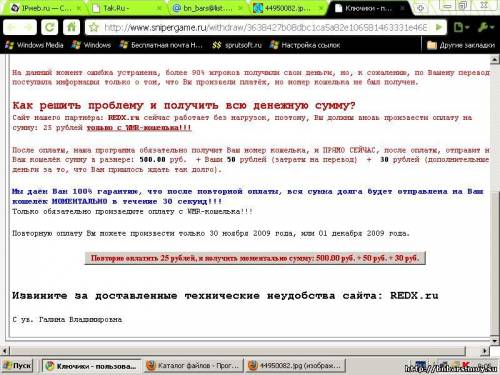Select Каталог файлов taskbar item

pyautogui.click(x=194, y=366)
